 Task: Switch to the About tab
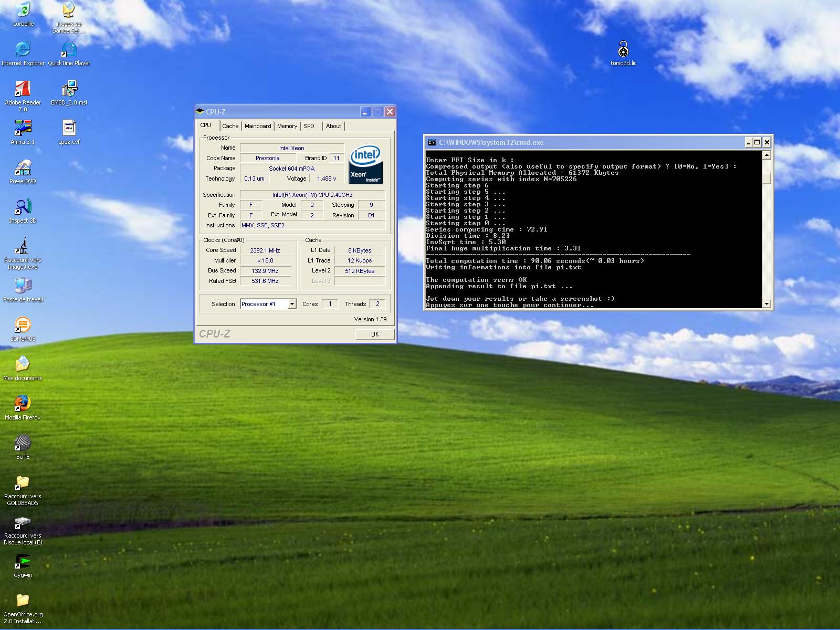(333, 126)
